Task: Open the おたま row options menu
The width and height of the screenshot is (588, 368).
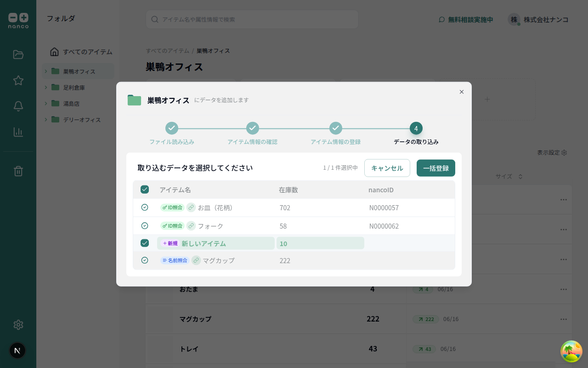Action: pyautogui.click(x=564, y=289)
